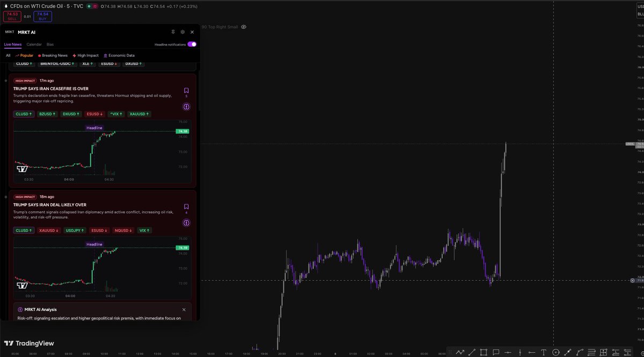Filter news by High Impact

[85, 55]
